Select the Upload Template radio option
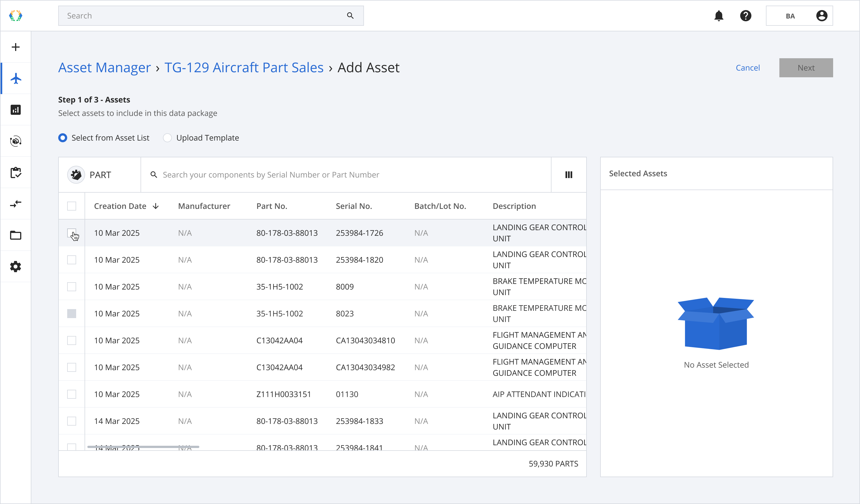The image size is (860, 504). coord(167,138)
